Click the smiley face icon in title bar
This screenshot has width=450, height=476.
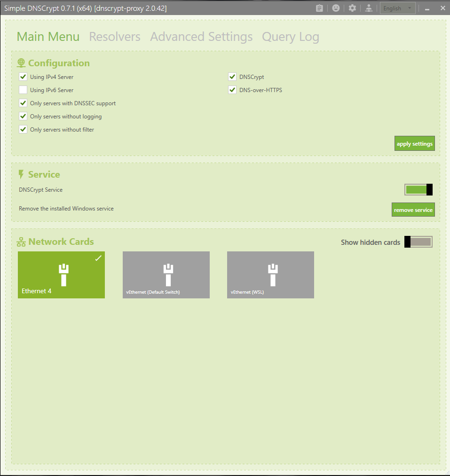point(336,8)
